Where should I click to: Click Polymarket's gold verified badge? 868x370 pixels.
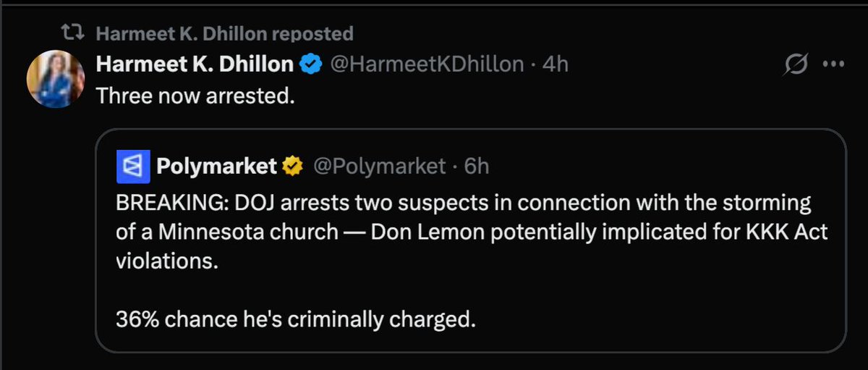click(x=292, y=167)
